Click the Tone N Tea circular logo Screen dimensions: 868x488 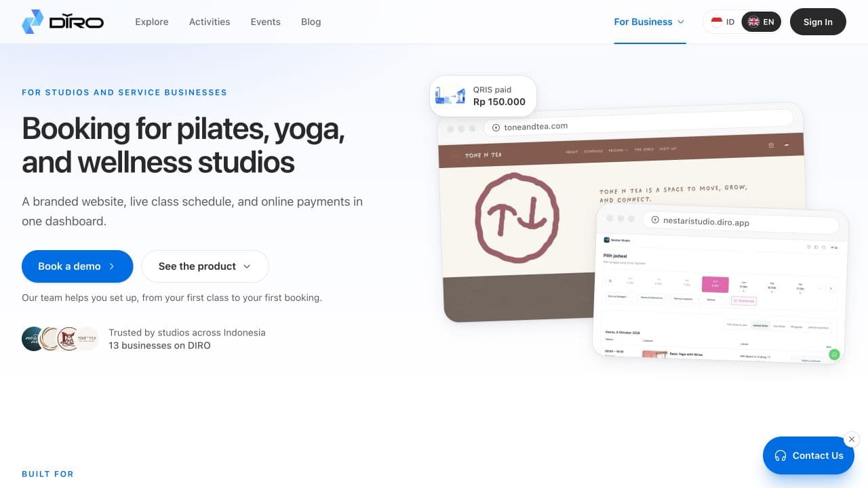(517, 217)
